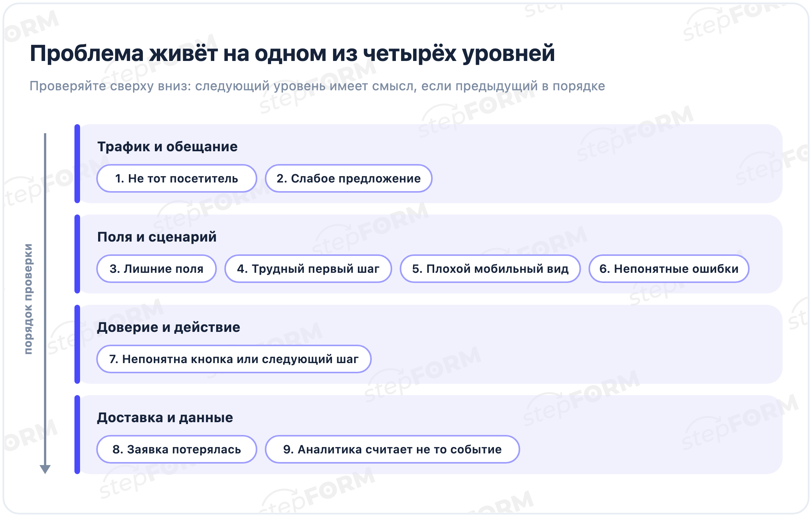Click '9. Аналитика считает не то событие'

click(x=392, y=449)
